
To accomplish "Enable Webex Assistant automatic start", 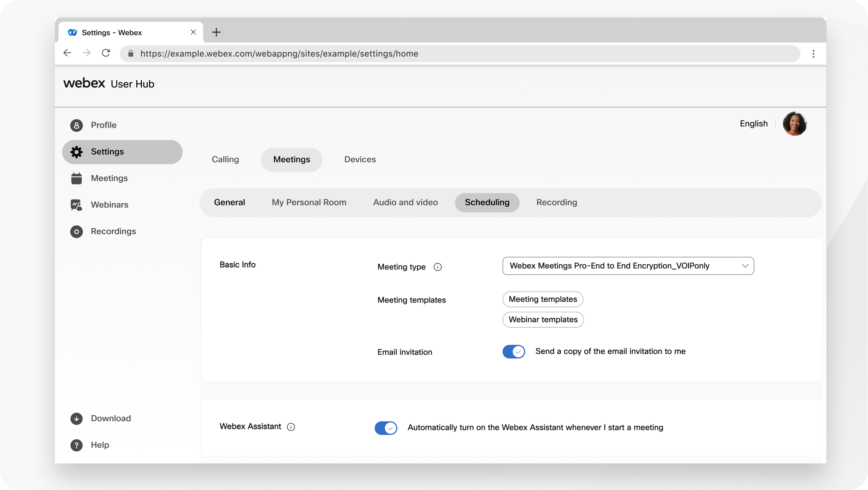I will pos(386,427).
